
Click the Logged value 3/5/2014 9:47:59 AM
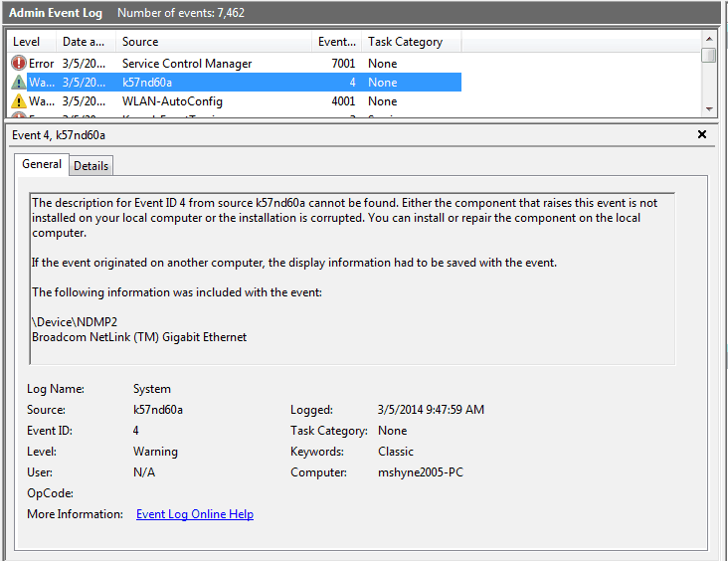(431, 410)
